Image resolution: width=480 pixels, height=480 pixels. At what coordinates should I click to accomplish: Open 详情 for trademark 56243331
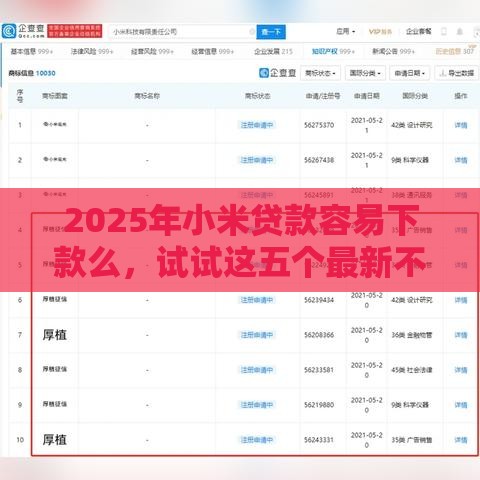tap(461, 440)
